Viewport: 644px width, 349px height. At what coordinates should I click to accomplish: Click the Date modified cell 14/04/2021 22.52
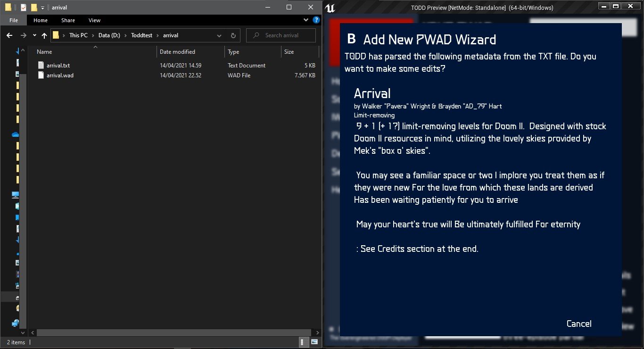point(181,75)
